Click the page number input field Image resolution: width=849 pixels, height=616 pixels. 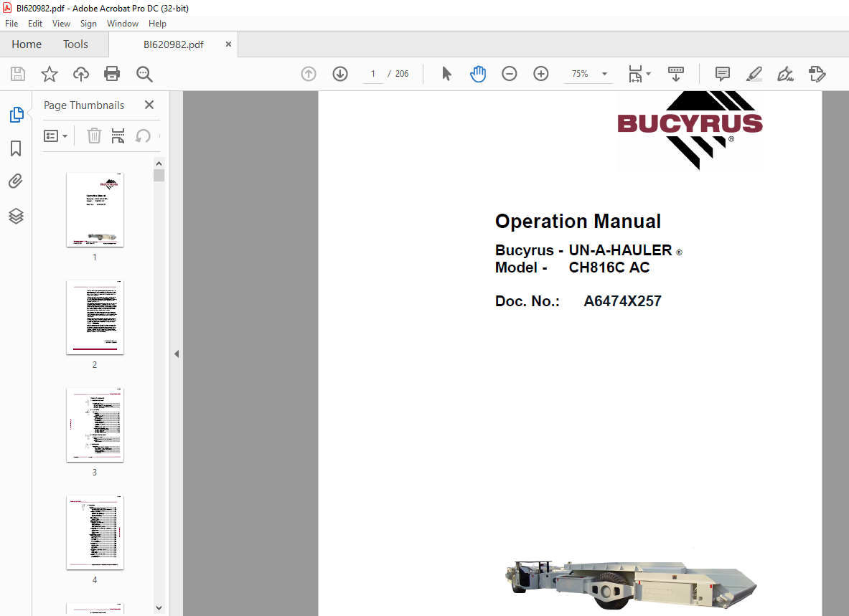point(372,74)
